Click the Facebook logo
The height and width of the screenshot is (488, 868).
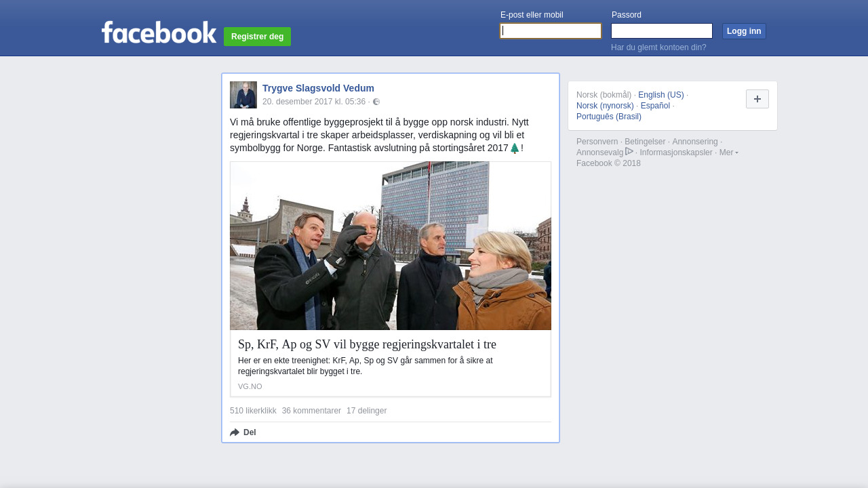(159, 33)
